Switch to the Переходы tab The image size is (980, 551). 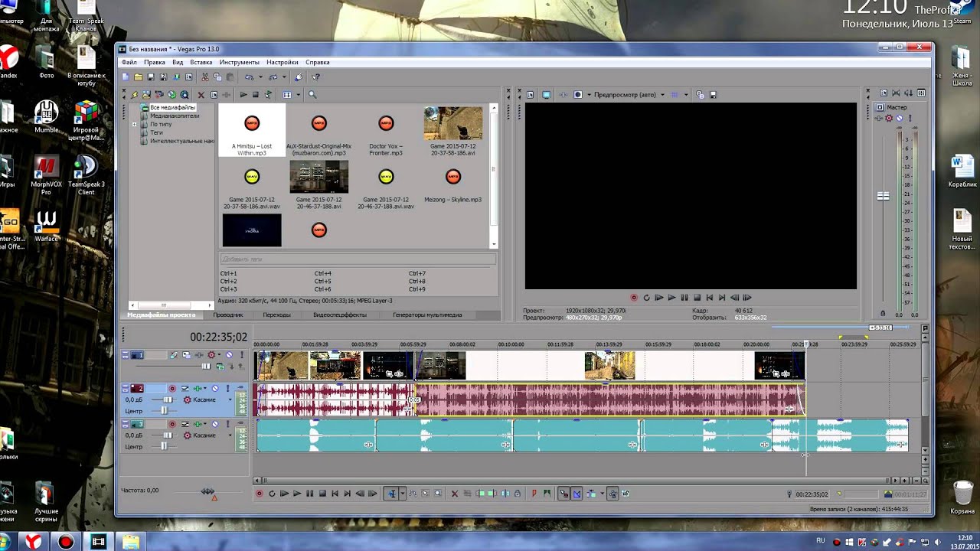pos(276,315)
